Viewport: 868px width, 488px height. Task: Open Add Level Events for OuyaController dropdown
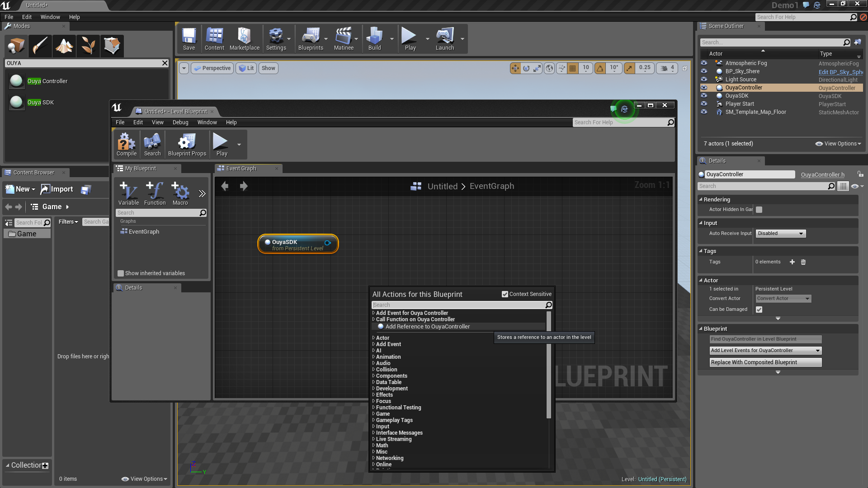765,351
